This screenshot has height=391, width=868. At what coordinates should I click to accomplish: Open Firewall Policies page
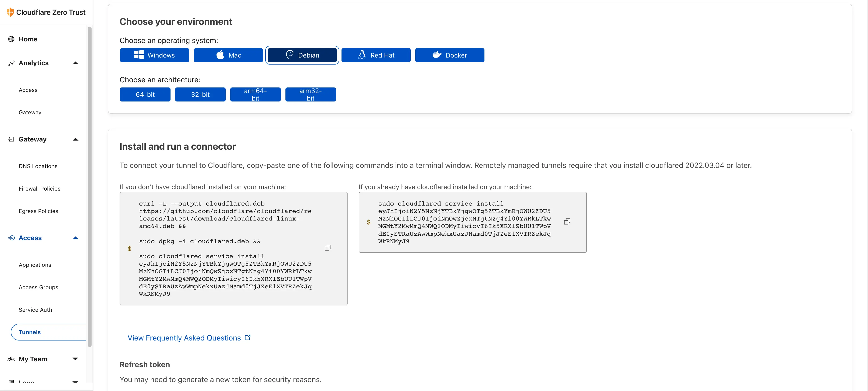click(x=39, y=188)
